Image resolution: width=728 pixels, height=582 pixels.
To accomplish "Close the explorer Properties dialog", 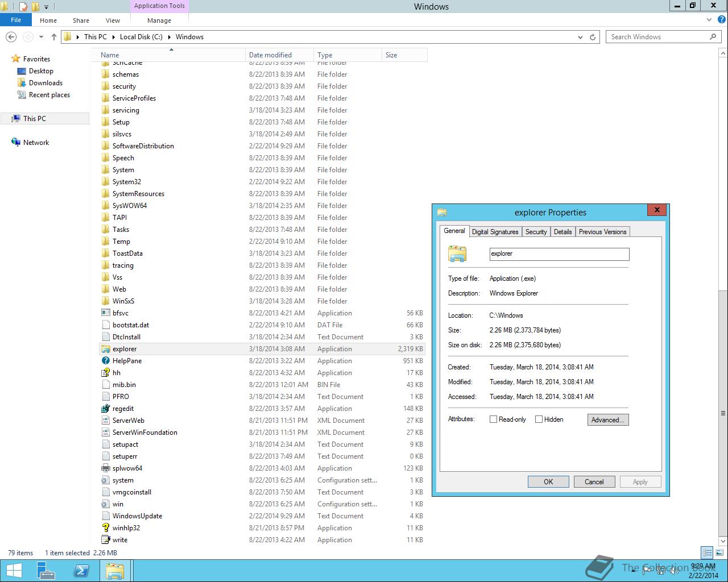I will (657, 210).
